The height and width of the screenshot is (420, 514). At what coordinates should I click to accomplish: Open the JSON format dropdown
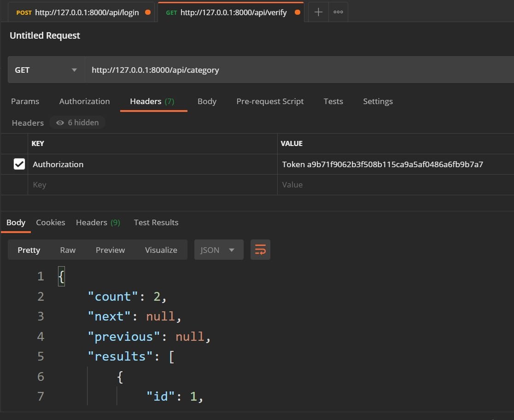tap(219, 250)
